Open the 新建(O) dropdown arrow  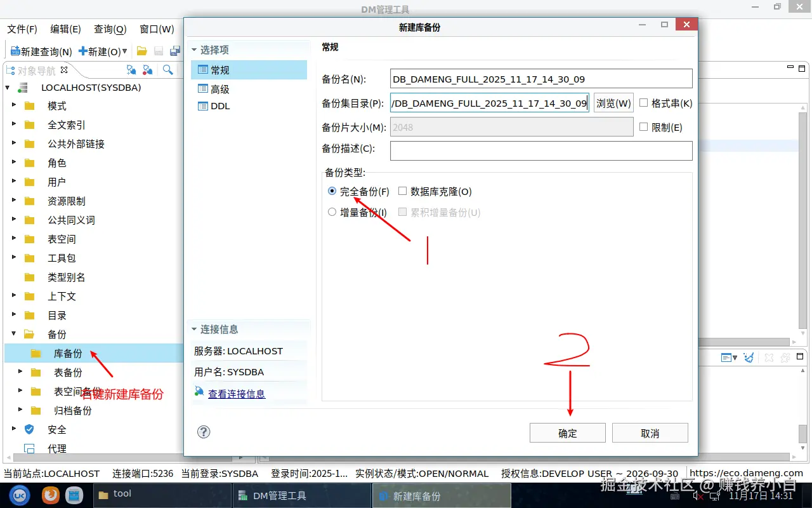pyautogui.click(x=124, y=51)
